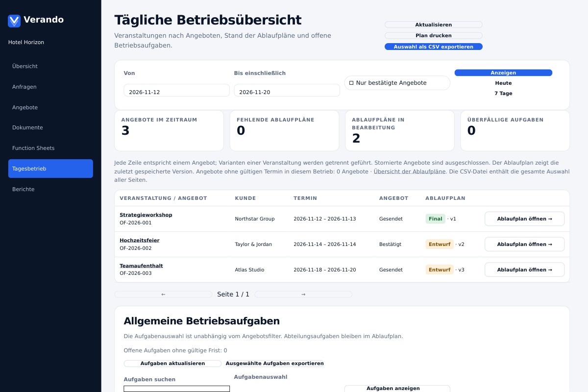Click the Bestätigt status text
Viewport: 588px width, 392px height.
(391, 244)
